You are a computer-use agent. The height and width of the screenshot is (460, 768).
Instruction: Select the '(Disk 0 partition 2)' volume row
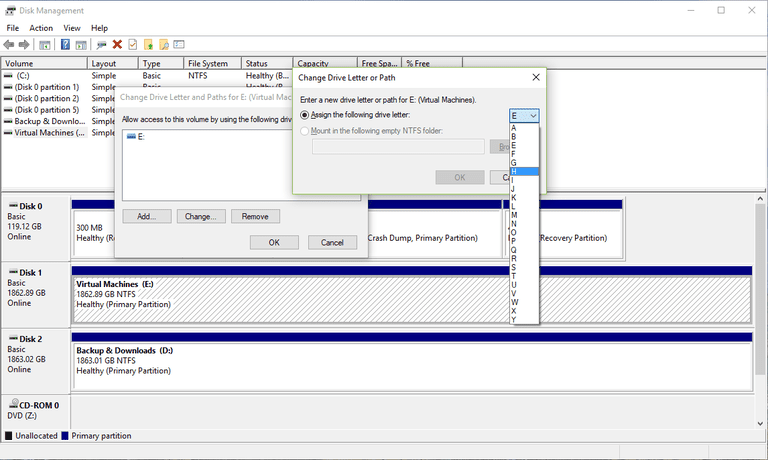[47, 98]
